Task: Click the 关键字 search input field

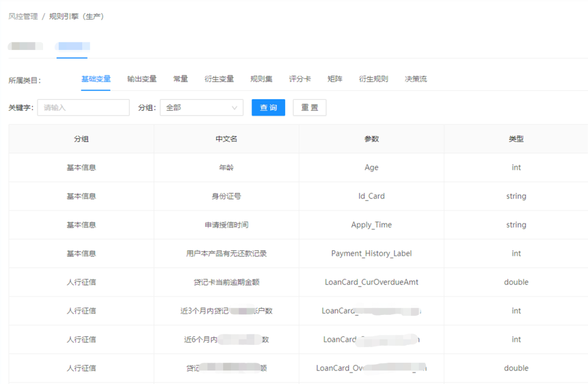Action: (x=83, y=108)
